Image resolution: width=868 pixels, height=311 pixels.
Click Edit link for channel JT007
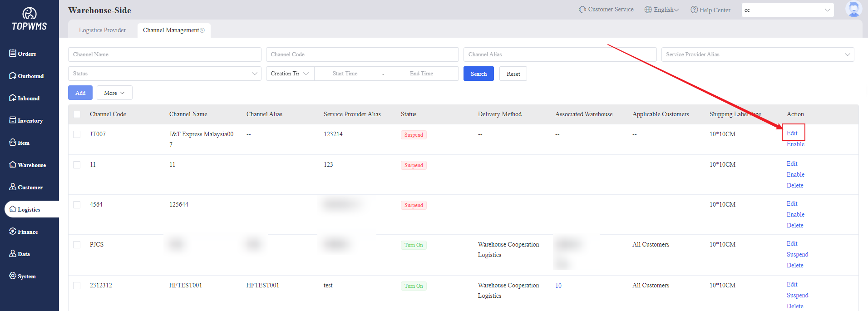792,133
